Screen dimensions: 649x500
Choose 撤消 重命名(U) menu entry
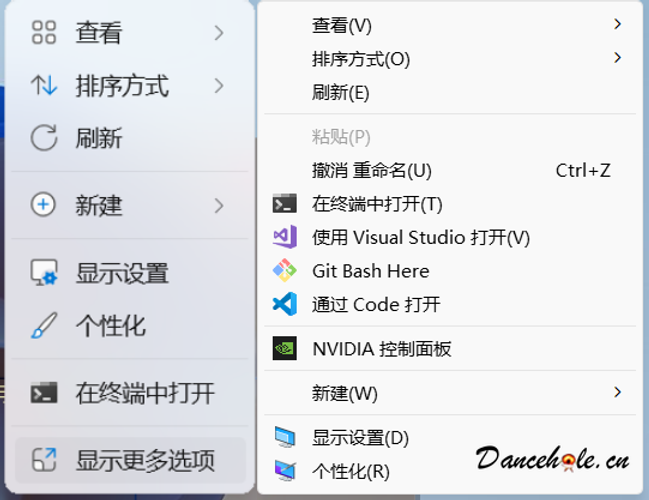click(450, 171)
